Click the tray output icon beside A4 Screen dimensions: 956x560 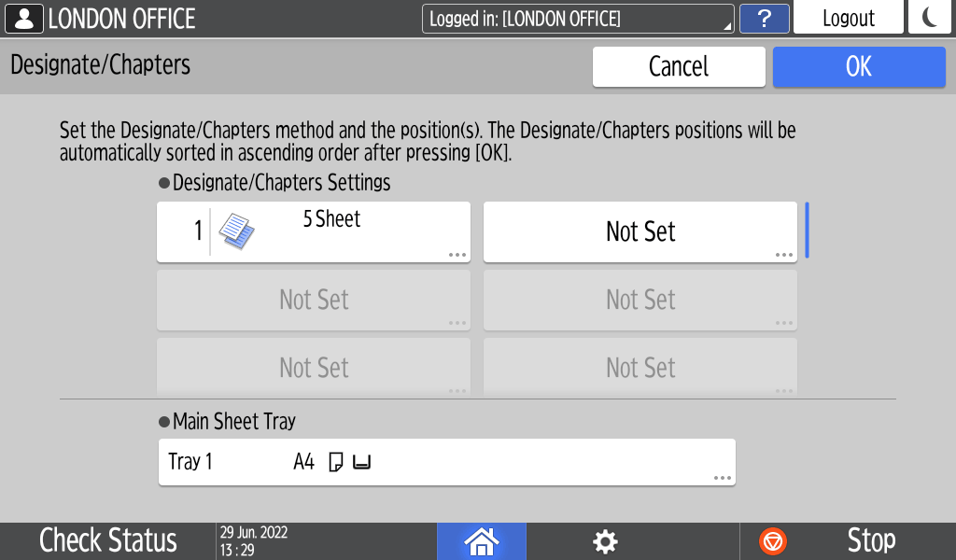click(x=361, y=462)
